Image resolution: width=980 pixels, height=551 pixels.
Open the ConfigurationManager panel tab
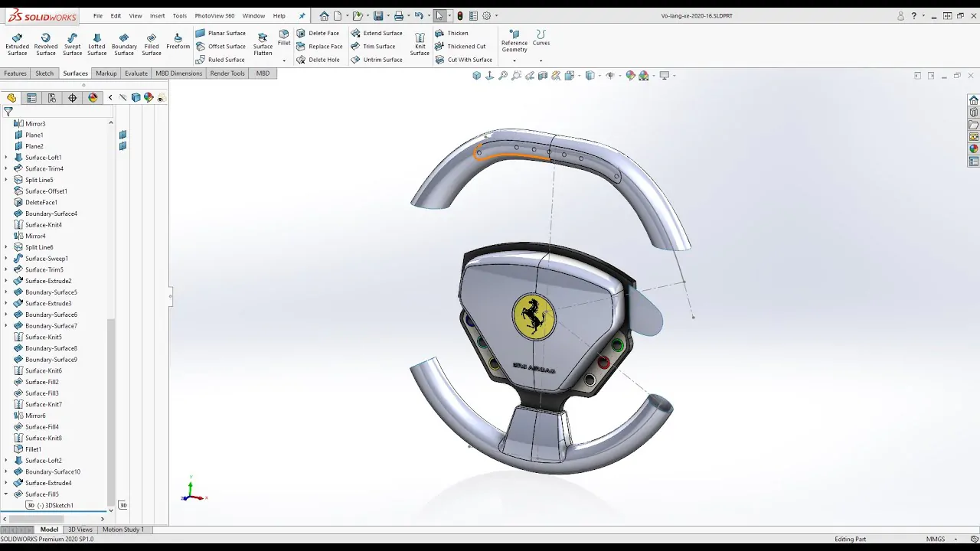pos(52,98)
